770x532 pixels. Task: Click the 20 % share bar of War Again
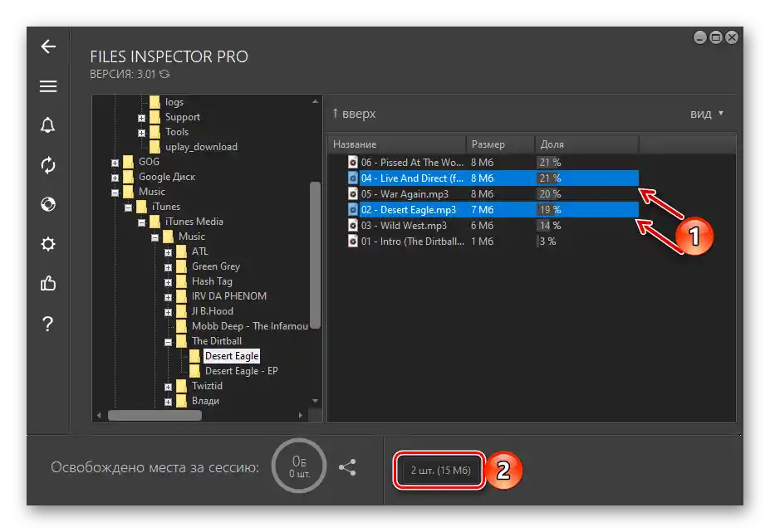(550, 194)
